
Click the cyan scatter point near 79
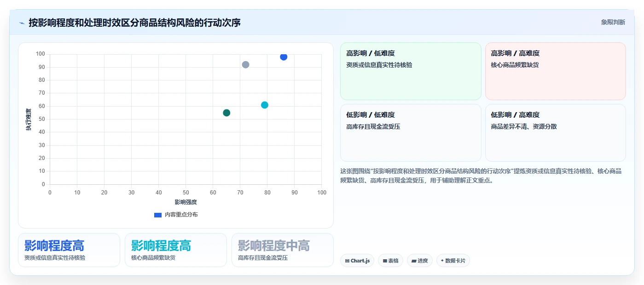pyautogui.click(x=265, y=105)
